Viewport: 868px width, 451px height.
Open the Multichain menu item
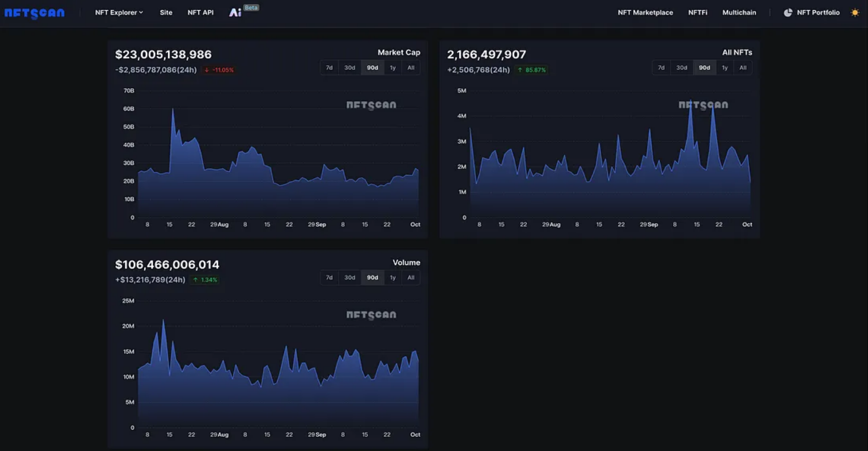pyautogui.click(x=739, y=13)
